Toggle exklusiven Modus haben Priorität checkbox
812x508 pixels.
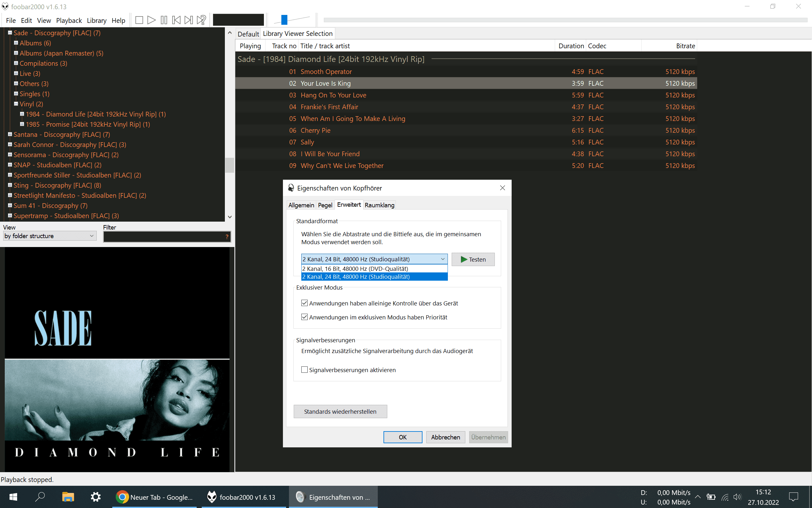point(304,317)
